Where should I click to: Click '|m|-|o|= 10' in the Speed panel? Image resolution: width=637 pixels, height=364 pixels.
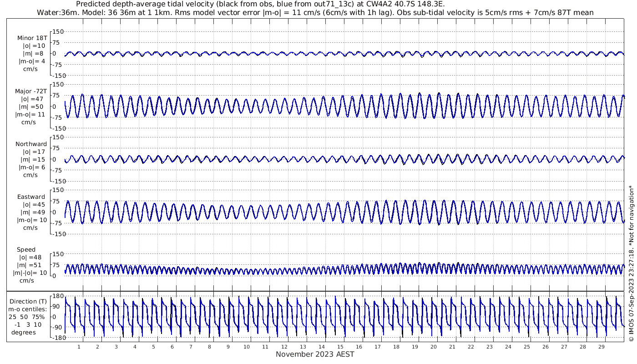tap(30, 273)
